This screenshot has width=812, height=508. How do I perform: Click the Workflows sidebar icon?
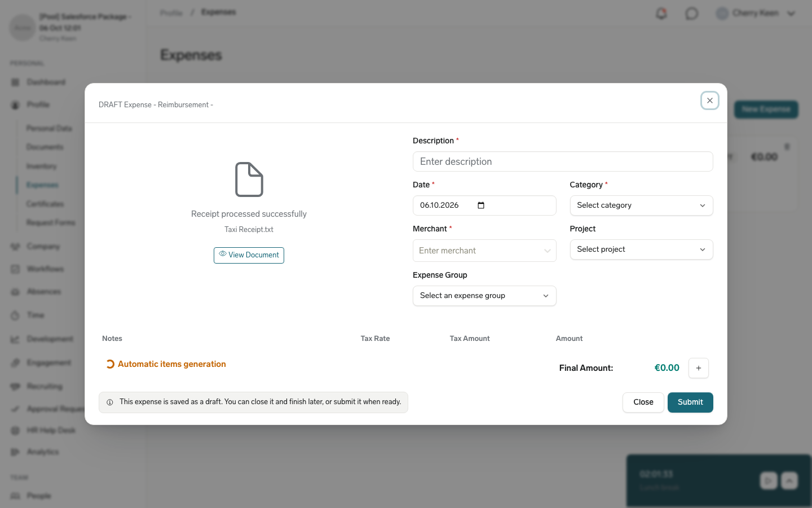click(x=15, y=269)
